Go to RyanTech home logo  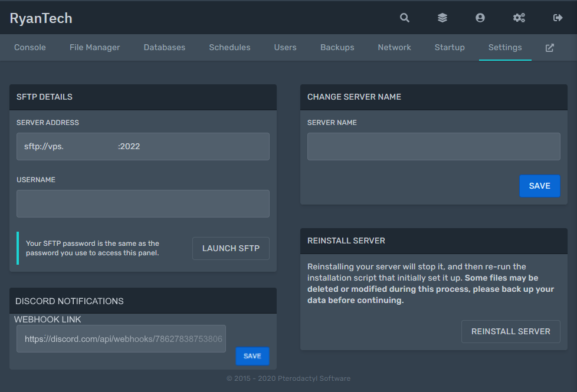pos(41,18)
